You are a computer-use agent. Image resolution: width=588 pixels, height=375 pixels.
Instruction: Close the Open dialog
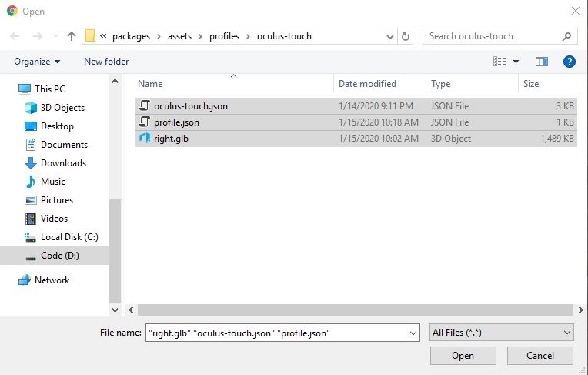click(576, 11)
